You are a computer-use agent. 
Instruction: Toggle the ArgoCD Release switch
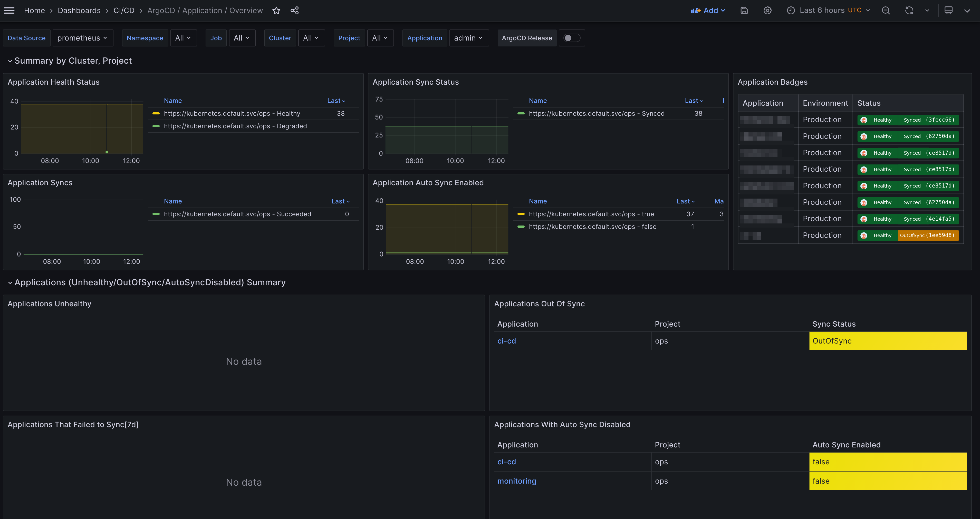[571, 38]
